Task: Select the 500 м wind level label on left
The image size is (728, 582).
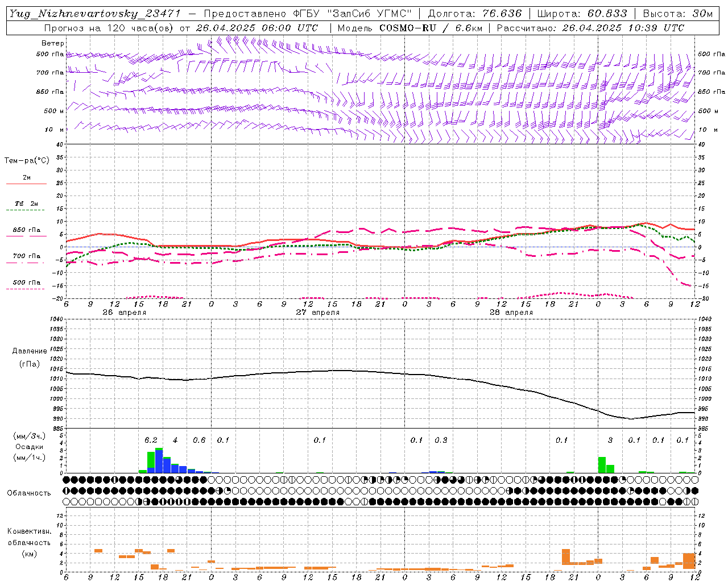Action: click(x=54, y=111)
